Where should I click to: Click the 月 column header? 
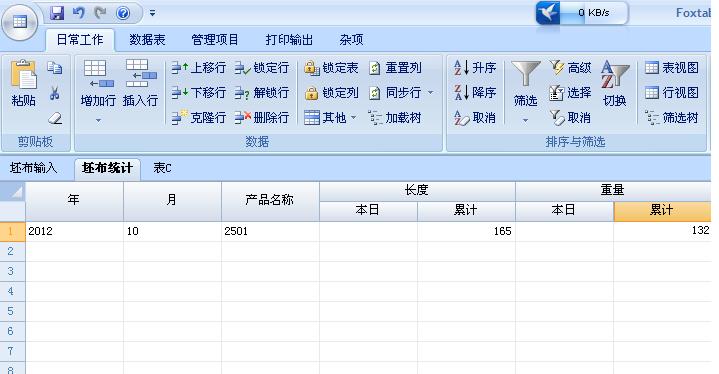coord(172,201)
